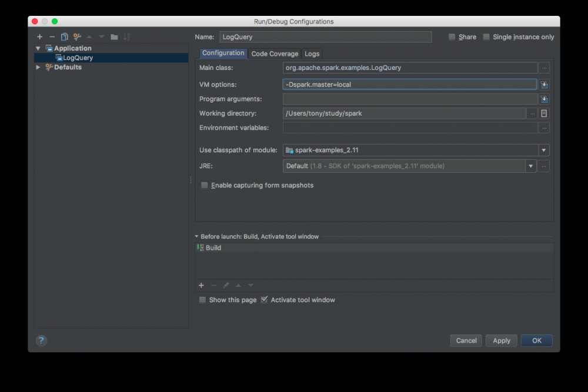Image resolution: width=588 pixels, height=392 pixels.
Task: Click the copy configuration icon
Action: click(65, 37)
